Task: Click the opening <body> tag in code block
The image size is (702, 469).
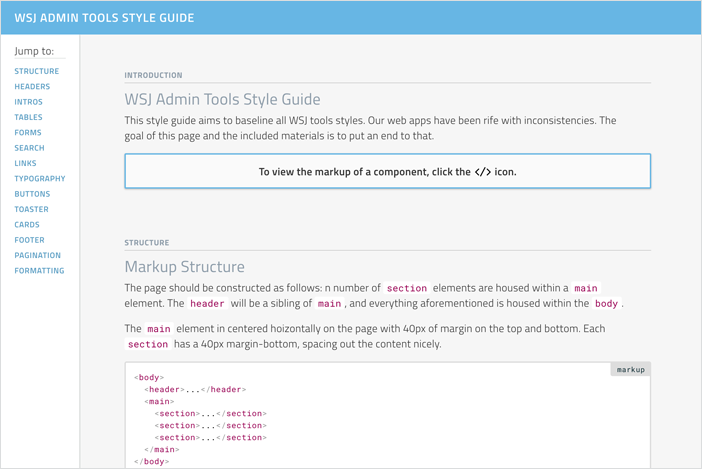Action: pos(149,377)
